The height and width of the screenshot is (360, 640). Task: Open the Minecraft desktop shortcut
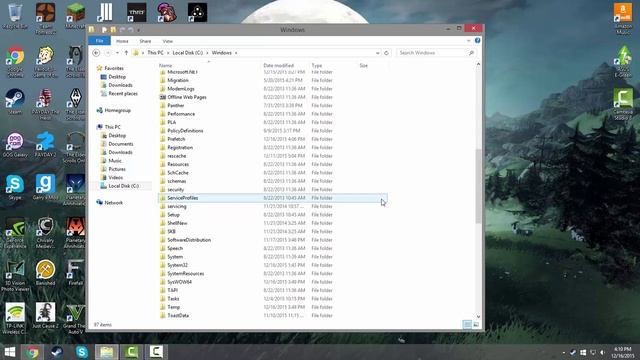[76, 16]
